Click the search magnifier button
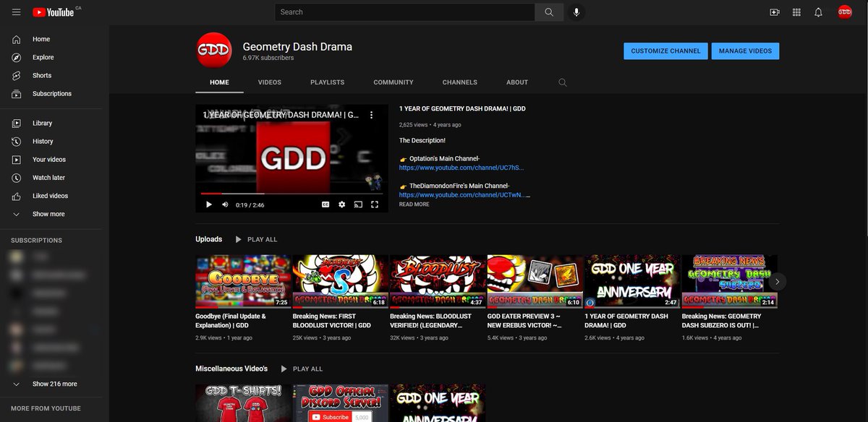 [x=549, y=12]
